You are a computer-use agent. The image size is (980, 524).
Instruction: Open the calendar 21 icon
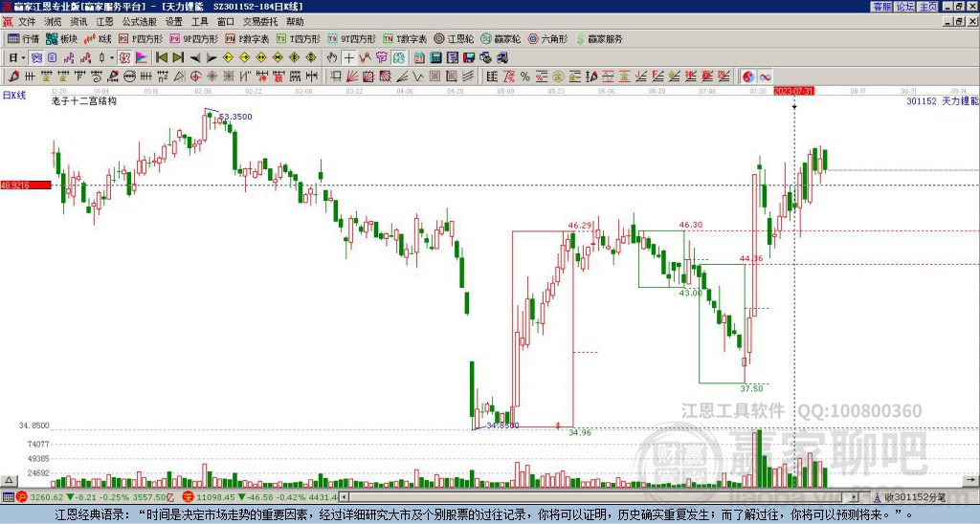point(419,58)
